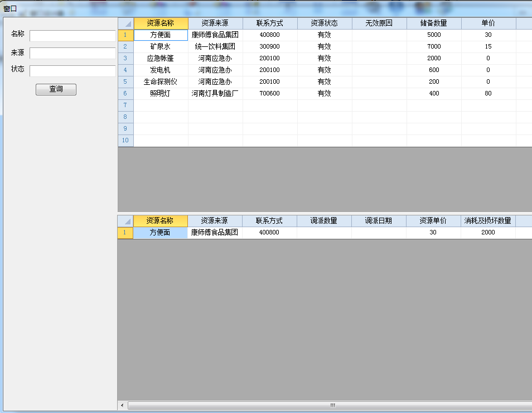Screen dimensions: 532x413
Task: Click 单价 column header in upper grid
Action: click(488, 23)
